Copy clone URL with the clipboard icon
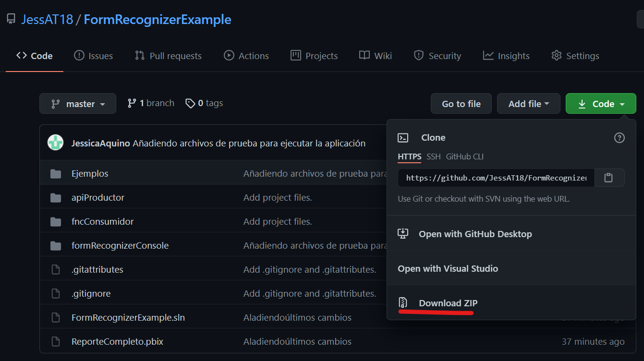 pos(609,178)
